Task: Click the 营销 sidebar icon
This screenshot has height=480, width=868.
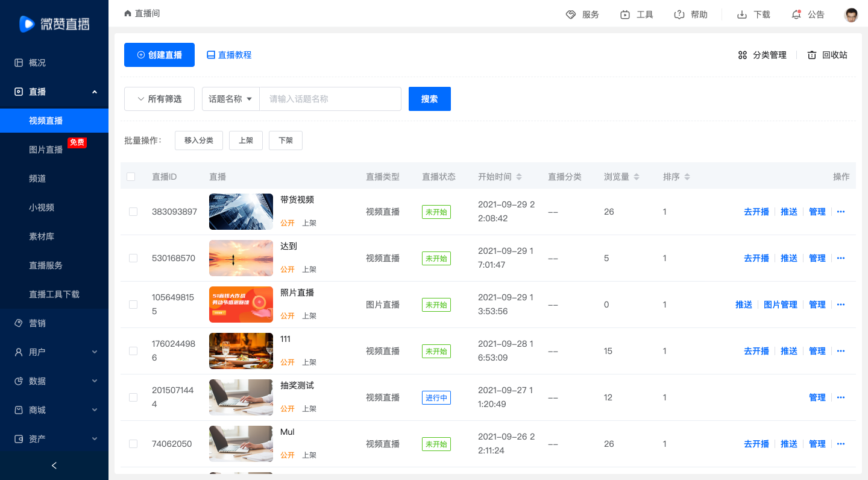Action: click(x=19, y=323)
